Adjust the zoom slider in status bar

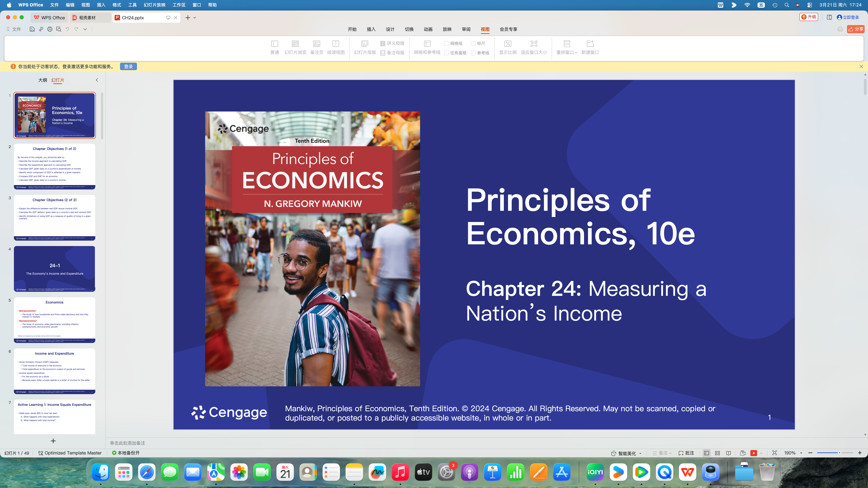coord(839,453)
